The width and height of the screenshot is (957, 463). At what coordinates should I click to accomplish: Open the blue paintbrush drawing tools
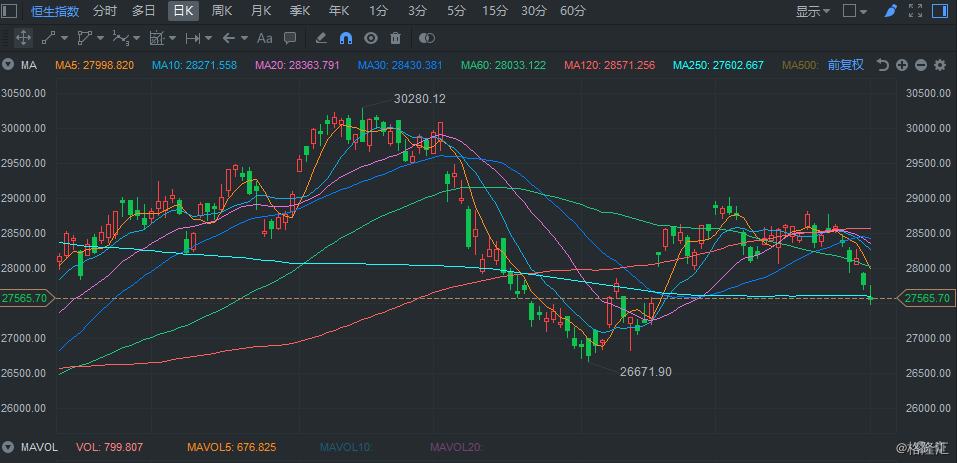click(x=890, y=10)
